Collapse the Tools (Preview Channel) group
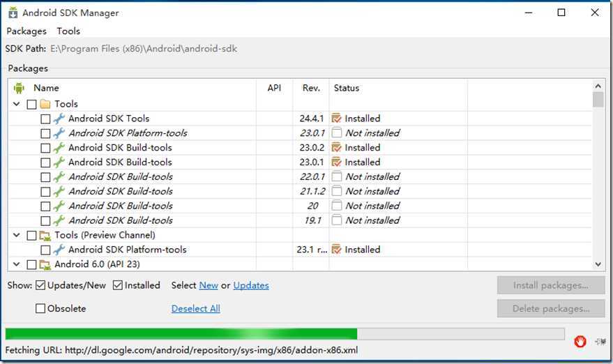Image resolution: width=613 pixels, height=364 pixels. (x=17, y=235)
